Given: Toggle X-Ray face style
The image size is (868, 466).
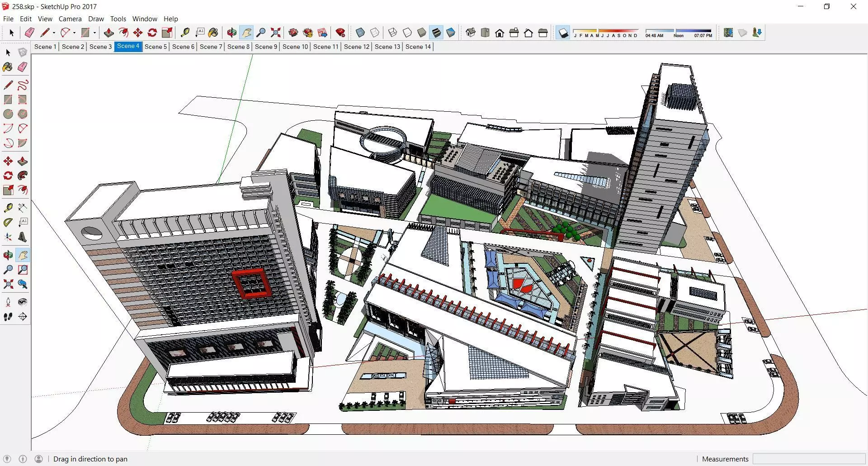Looking at the screenshot, I should 360,33.
